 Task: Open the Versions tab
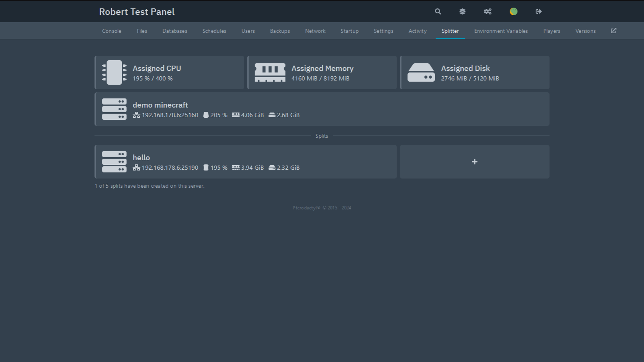coord(585,31)
